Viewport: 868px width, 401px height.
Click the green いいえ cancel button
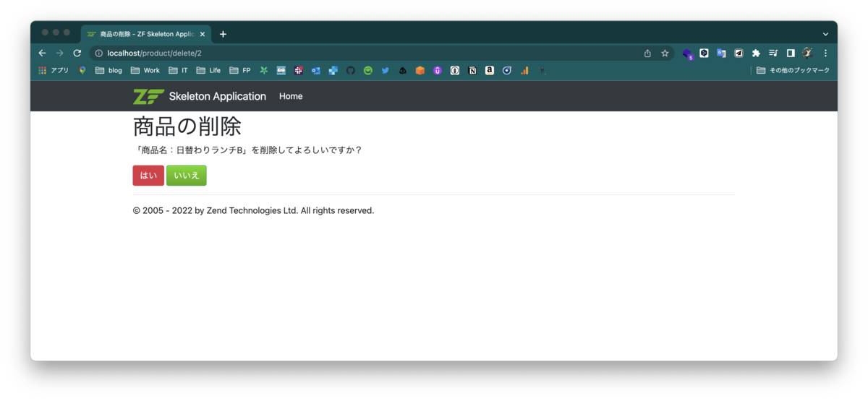coord(187,176)
